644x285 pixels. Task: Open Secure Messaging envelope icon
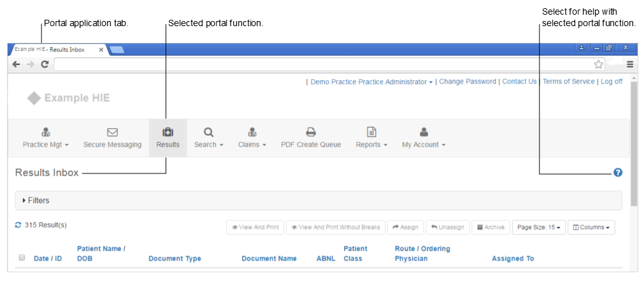point(112,133)
